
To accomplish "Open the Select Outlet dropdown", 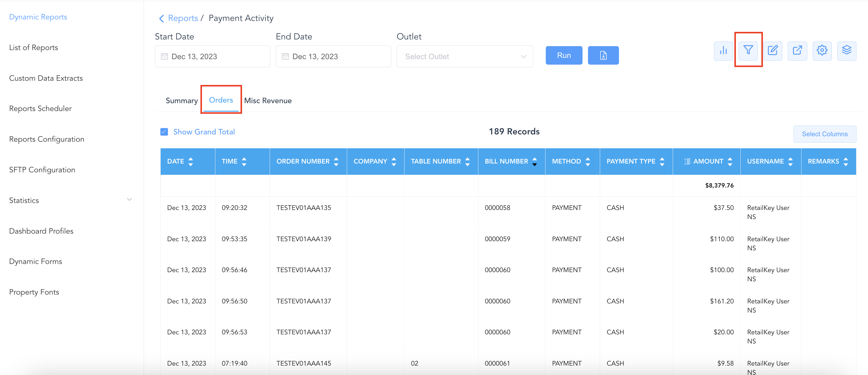I will (465, 56).
